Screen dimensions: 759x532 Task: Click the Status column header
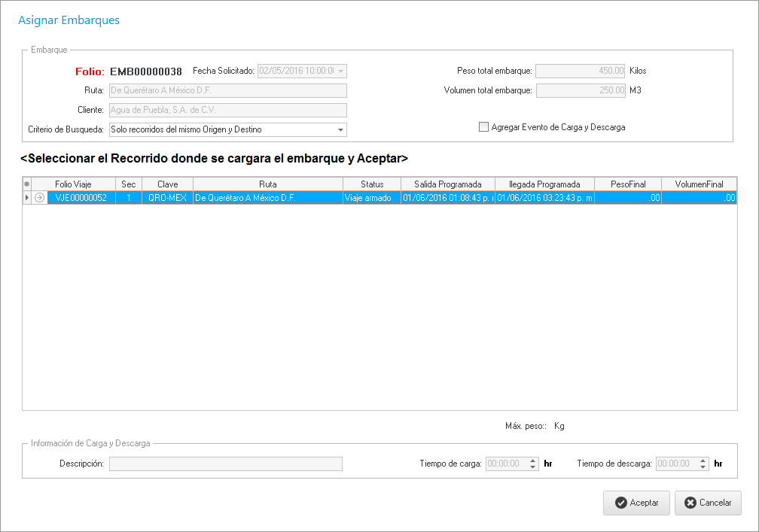(x=372, y=184)
